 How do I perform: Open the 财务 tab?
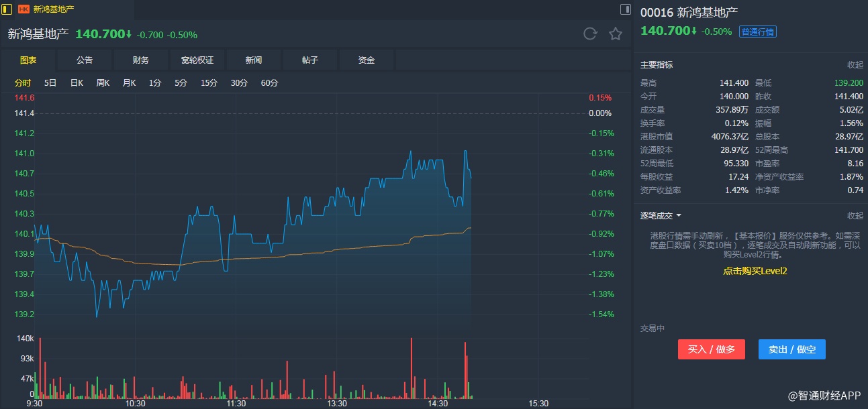pyautogui.click(x=141, y=60)
